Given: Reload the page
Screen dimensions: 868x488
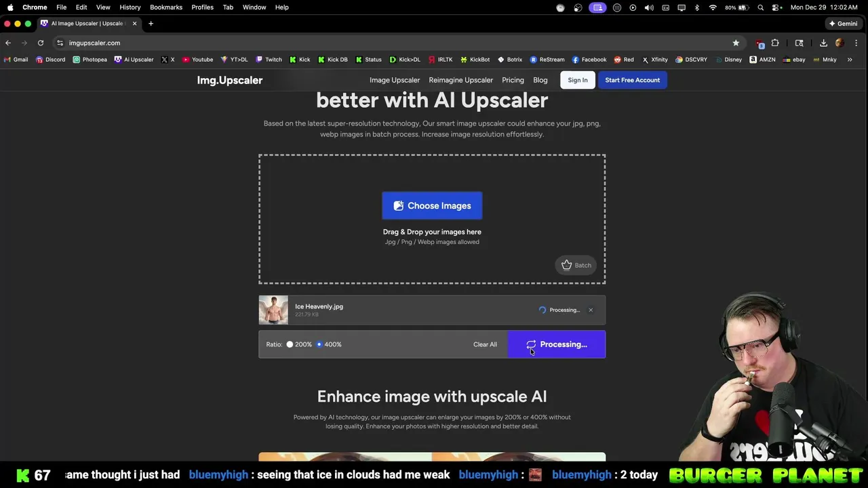Looking at the screenshot, I should 41,43.
